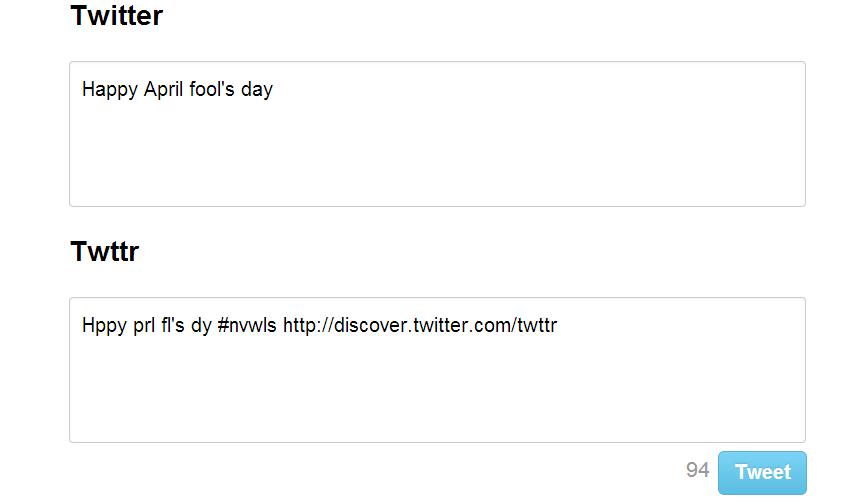Viewport: 867px width, 504px height.
Task: Click the word "April" in Twitter box
Action: click(x=163, y=90)
